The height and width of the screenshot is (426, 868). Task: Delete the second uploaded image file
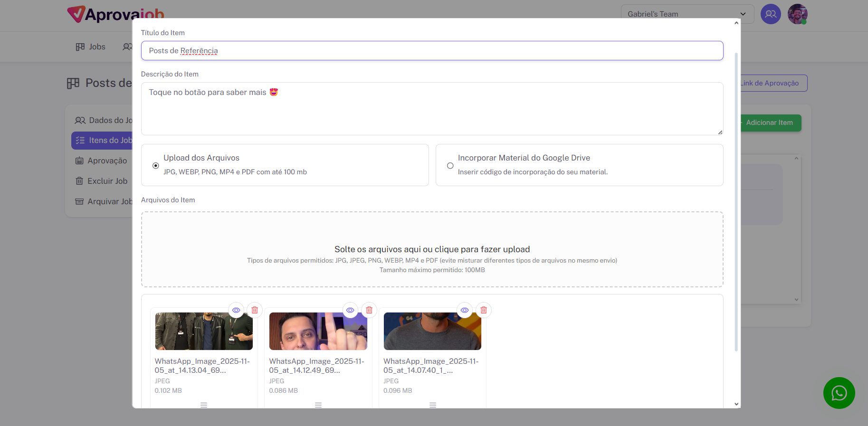click(x=369, y=310)
